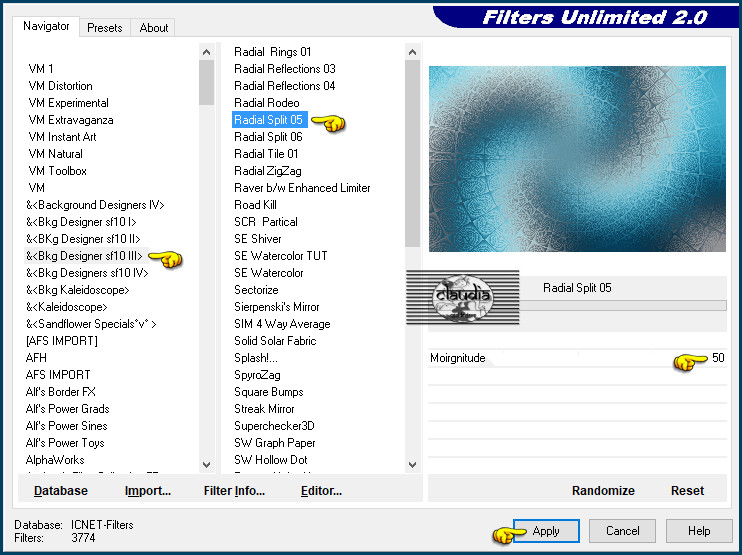Select VM Toolbox category
Image resolution: width=742 pixels, height=555 pixels.
pos(57,171)
